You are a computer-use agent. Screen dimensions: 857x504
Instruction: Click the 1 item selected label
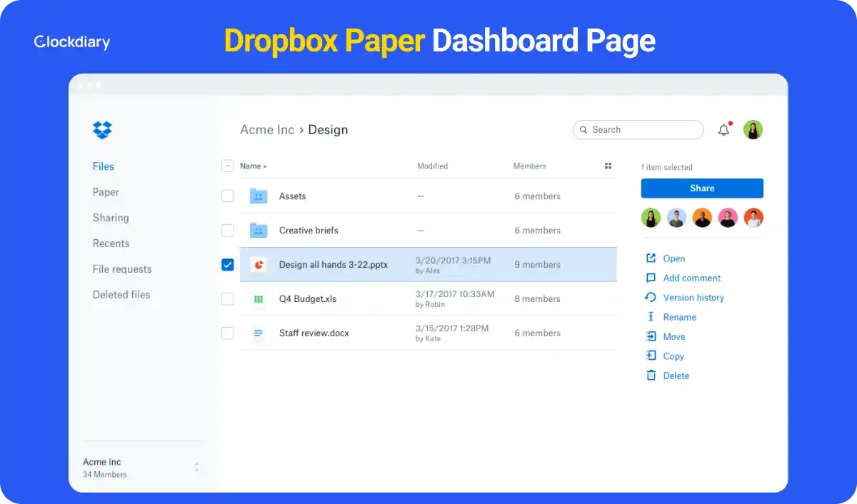click(x=666, y=167)
